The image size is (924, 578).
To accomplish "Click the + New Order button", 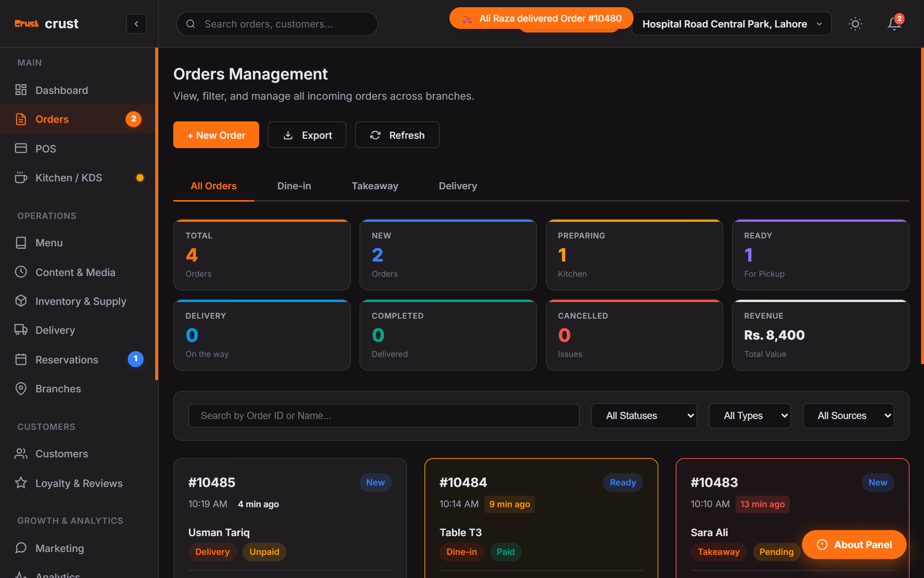I will click(x=216, y=135).
